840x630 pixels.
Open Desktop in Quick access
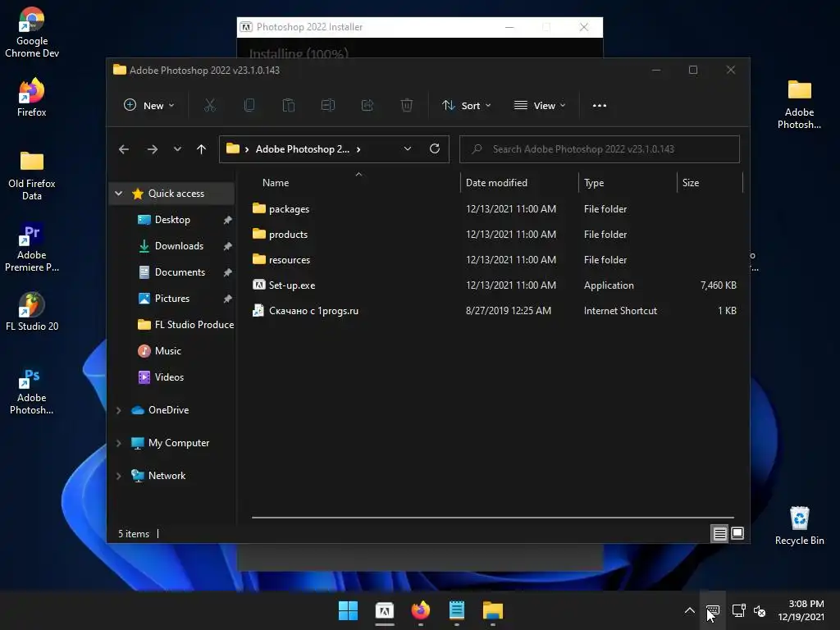pos(172,220)
